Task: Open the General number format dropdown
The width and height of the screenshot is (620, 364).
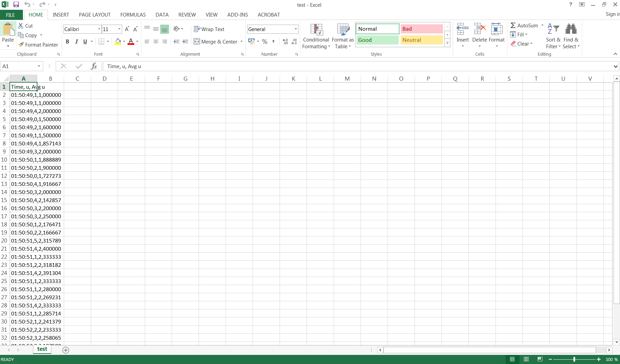Action: (x=295, y=29)
